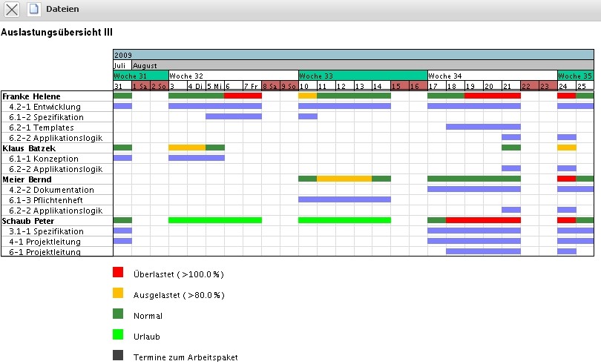The height and width of the screenshot is (364, 601).
Task: Click the orange Ausgelastet legend swatch
Action: [x=118, y=294]
